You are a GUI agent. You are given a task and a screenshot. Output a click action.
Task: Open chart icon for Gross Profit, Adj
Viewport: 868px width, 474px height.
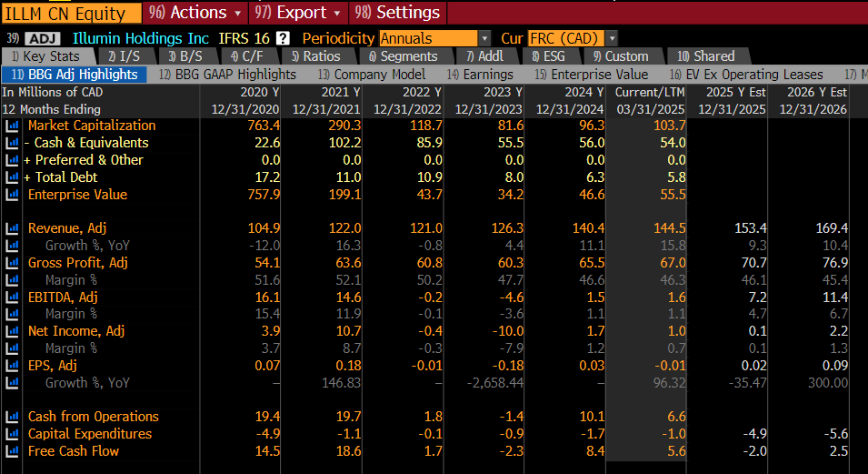point(12,263)
